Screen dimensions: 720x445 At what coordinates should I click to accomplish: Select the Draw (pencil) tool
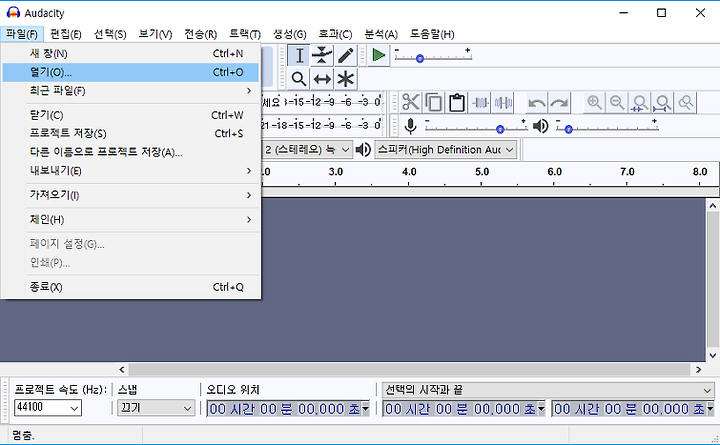pos(346,56)
